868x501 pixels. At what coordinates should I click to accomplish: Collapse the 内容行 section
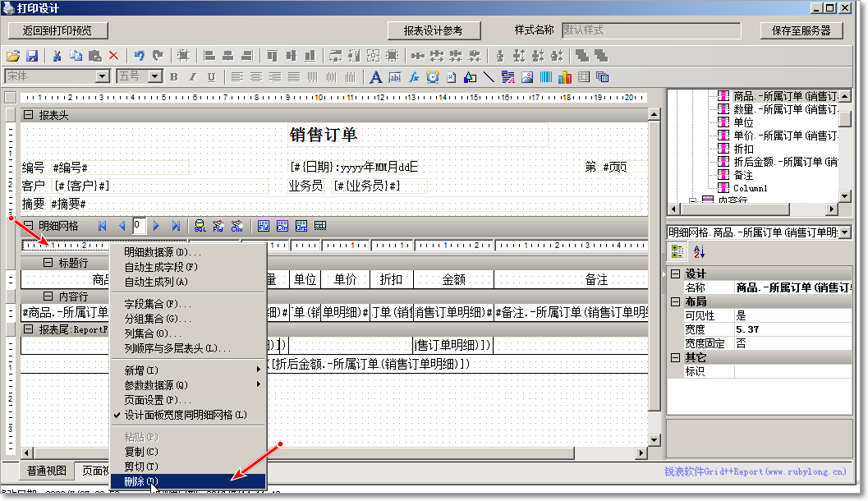48,296
